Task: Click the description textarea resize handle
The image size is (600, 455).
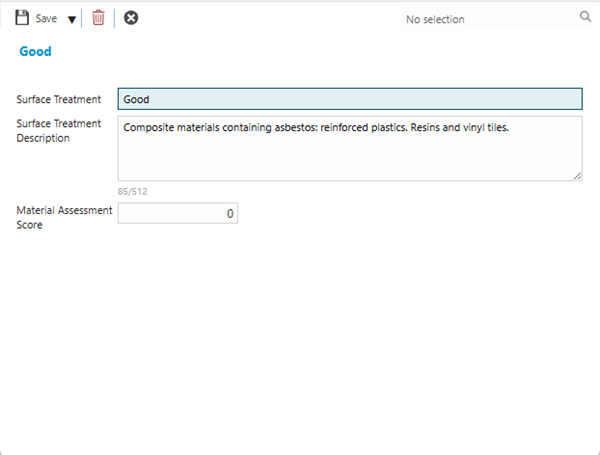Action: tap(577, 176)
